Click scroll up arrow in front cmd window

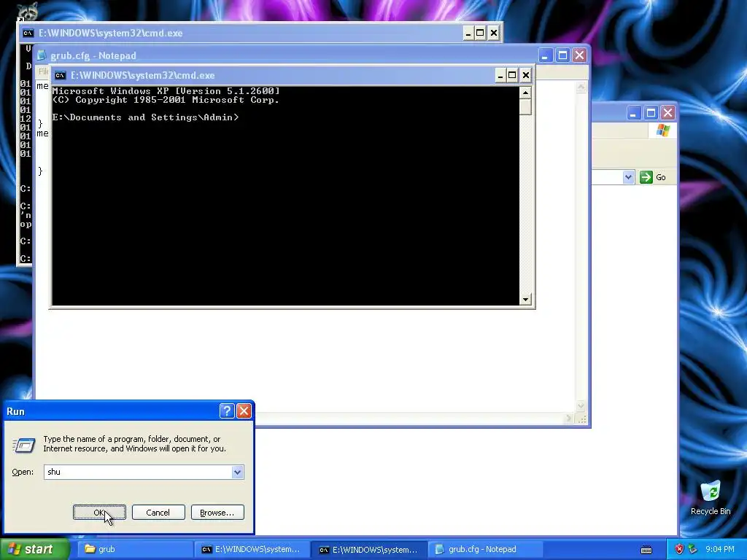click(x=525, y=93)
